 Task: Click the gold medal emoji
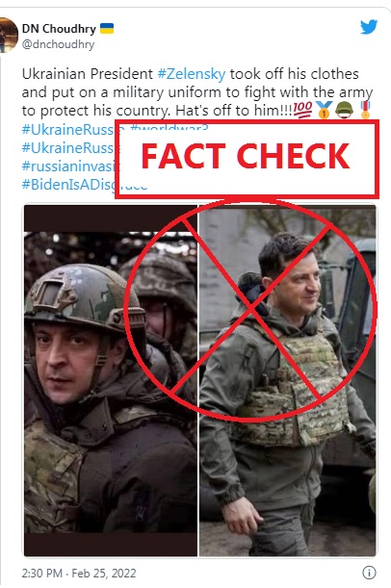coord(324,110)
